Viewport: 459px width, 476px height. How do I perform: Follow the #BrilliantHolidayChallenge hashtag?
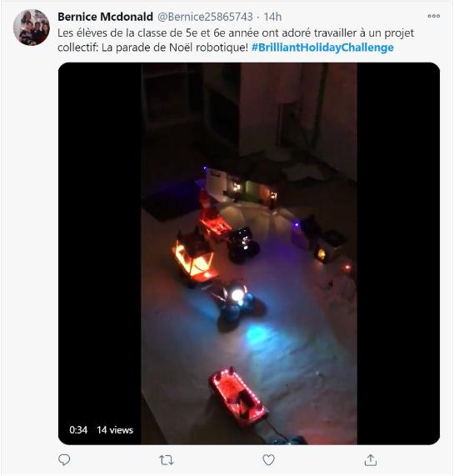point(322,48)
